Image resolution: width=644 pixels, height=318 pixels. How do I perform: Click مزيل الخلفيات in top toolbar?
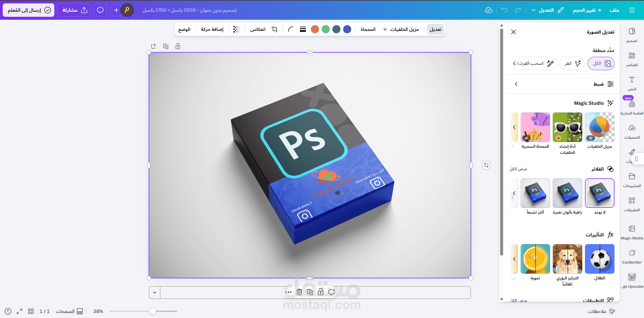coord(401,29)
